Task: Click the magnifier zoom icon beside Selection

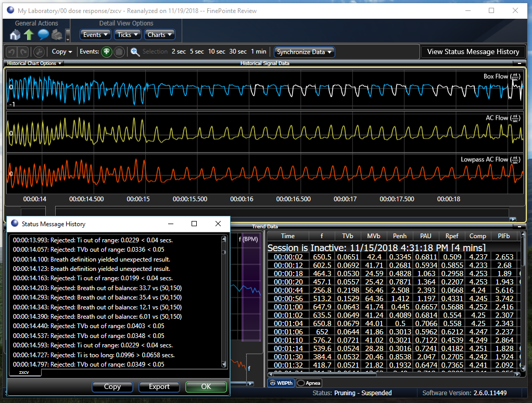Action: click(x=135, y=51)
